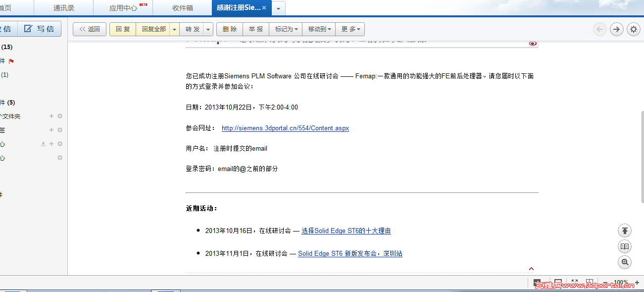Click the previous email arrow button
Viewport: 644px width, 292px height.
coord(600,29)
